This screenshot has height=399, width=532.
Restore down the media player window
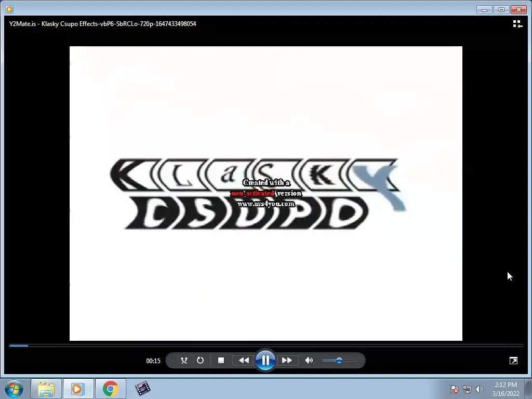pos(501,9)
